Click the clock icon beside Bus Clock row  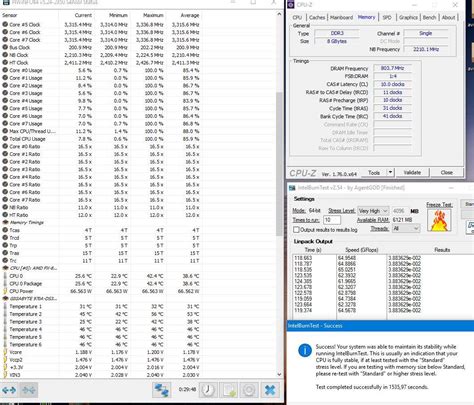[5, 47]
